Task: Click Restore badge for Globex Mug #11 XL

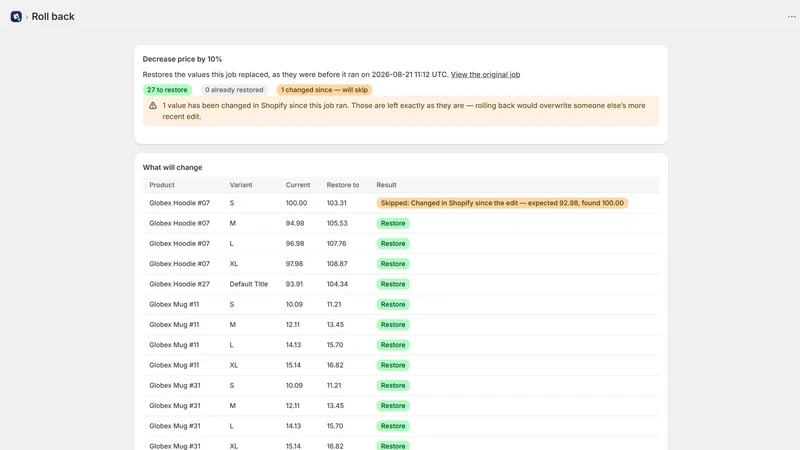Action: tap(393, 365)
